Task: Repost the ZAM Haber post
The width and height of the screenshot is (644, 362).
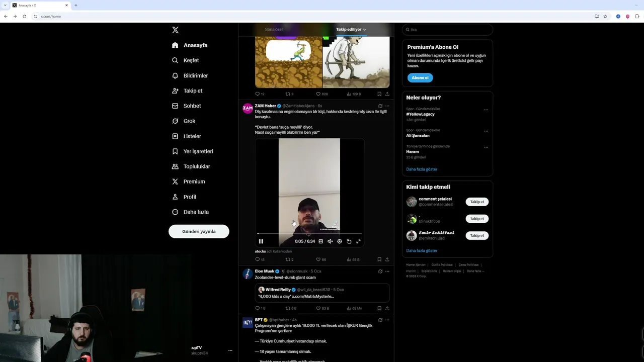Action: [x=289, y=259]
